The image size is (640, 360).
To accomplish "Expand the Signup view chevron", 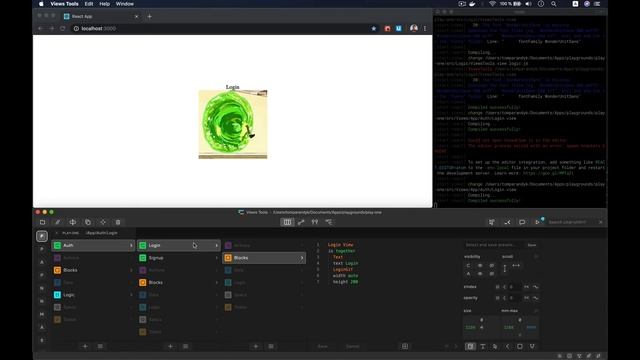I will click(216, 258).
